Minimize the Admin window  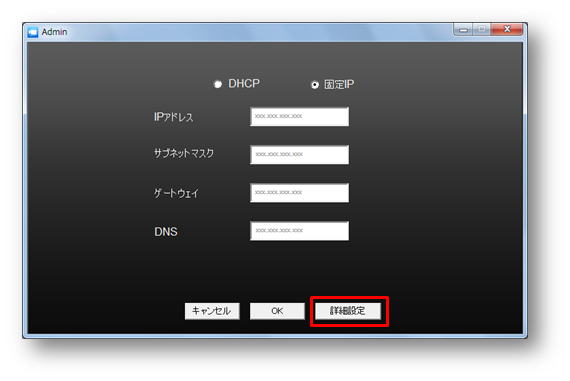[x=463, y=29]
